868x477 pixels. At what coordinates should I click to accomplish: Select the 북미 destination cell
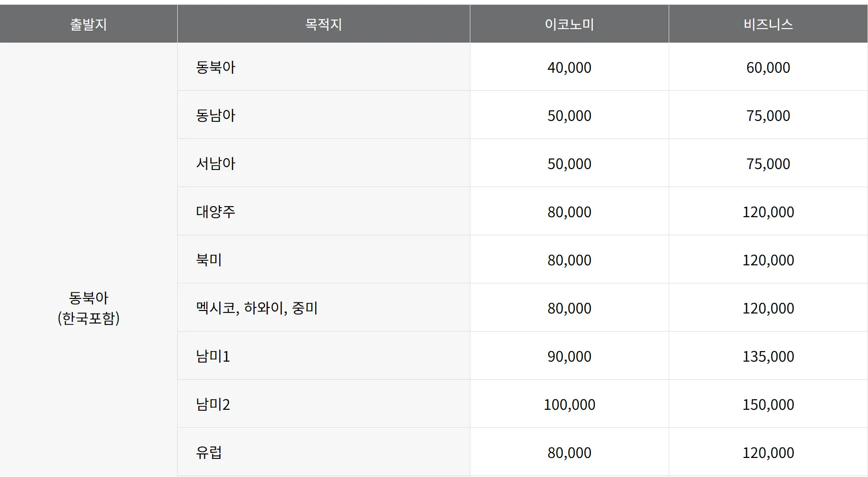(x=209, y=260)
